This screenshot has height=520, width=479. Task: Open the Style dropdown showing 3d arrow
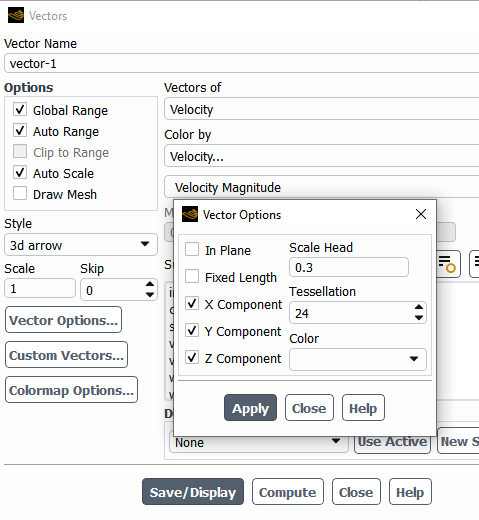coord(81,245)
